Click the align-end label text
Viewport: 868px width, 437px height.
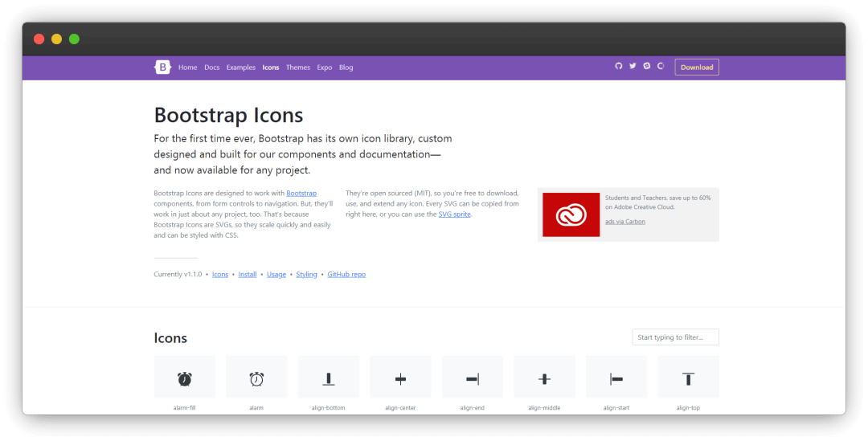coord(473,408)
